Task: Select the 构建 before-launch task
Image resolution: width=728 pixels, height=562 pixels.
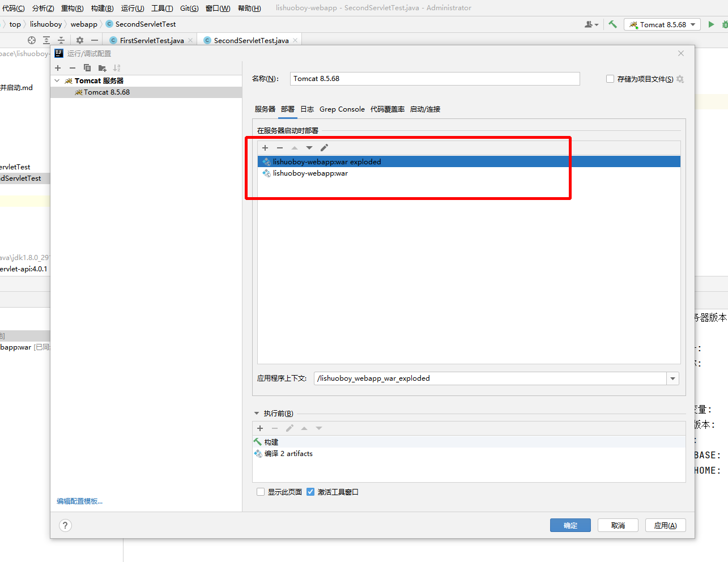Action: 469,442
